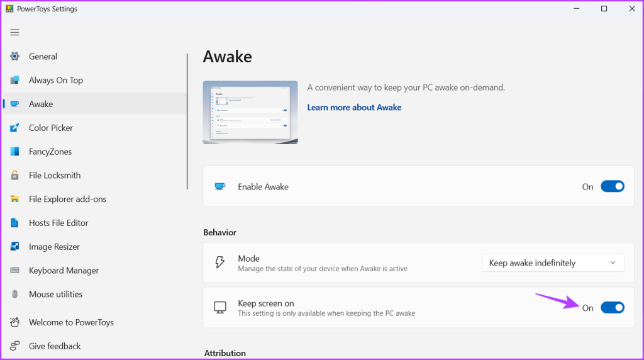Image resolution: width=644 pixels, height=360 pixels.
Task: Open Mouse utilities settings
Action: (x=94, y=295)
